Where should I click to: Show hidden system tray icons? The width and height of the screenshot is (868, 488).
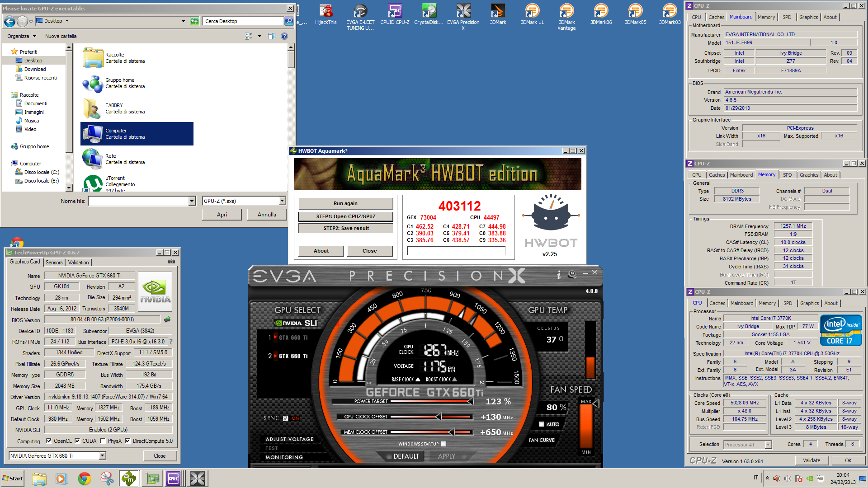tap(767, 478)
